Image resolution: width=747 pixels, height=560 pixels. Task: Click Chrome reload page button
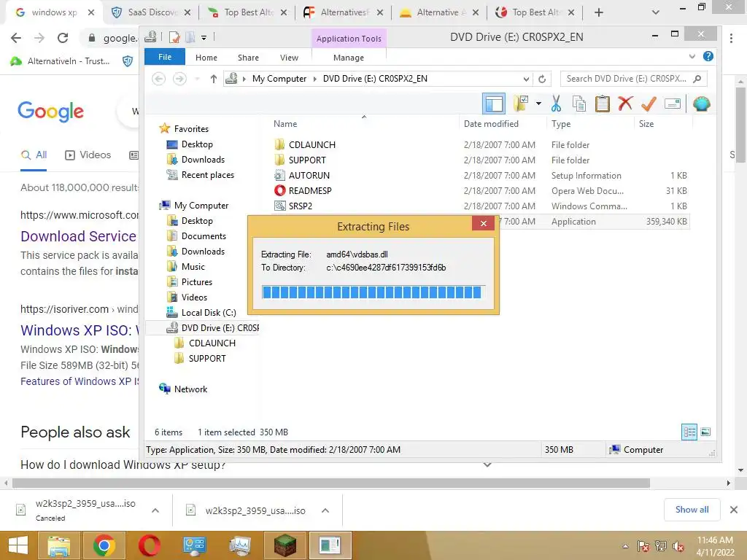pos(63,38)
